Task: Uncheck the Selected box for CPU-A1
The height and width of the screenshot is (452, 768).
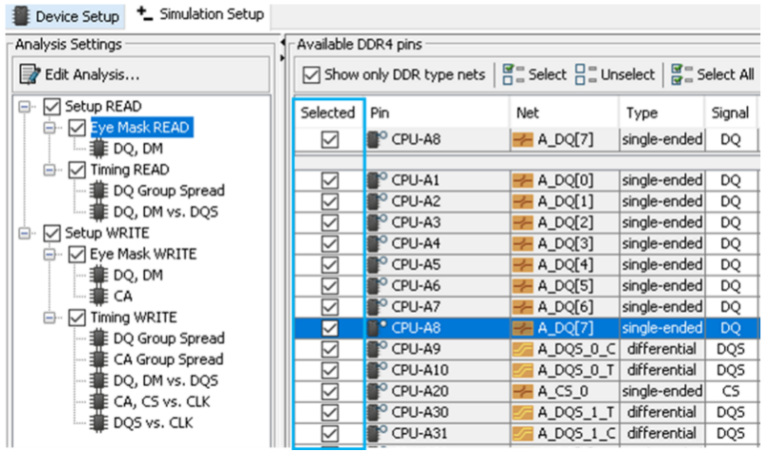Action: (330, 180)
